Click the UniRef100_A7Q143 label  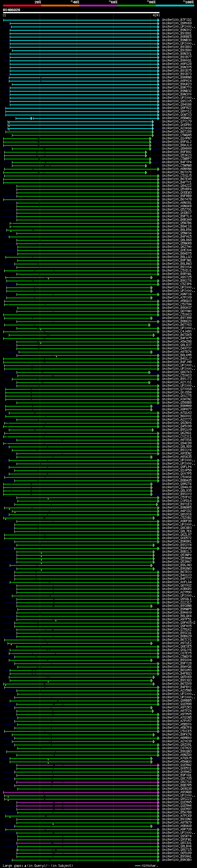click(x=177, y=413)
